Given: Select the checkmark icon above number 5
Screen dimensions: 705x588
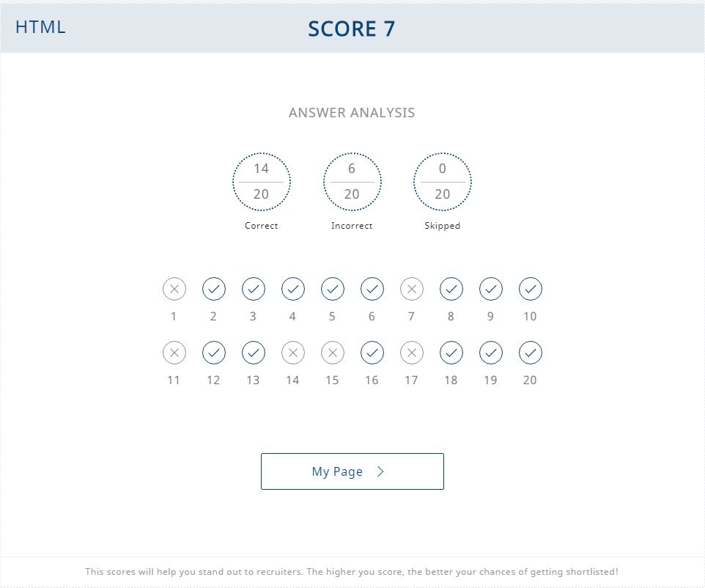Looking at the screenshot, I should [x=333, y=289].
